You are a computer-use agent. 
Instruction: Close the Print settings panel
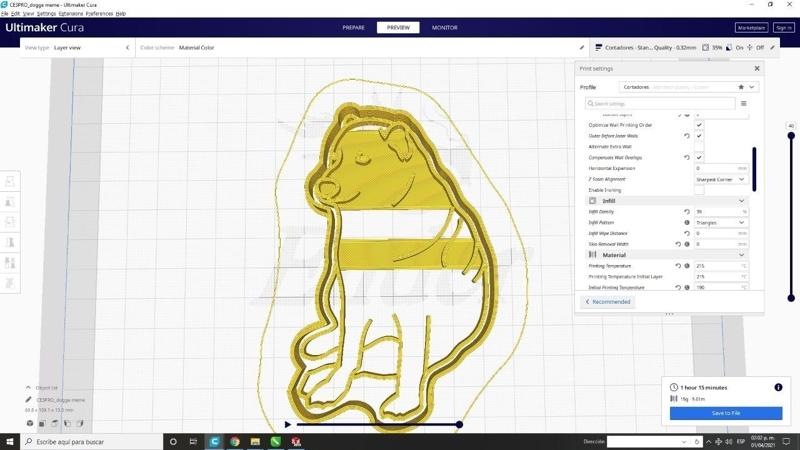click(x=757, y=68)
